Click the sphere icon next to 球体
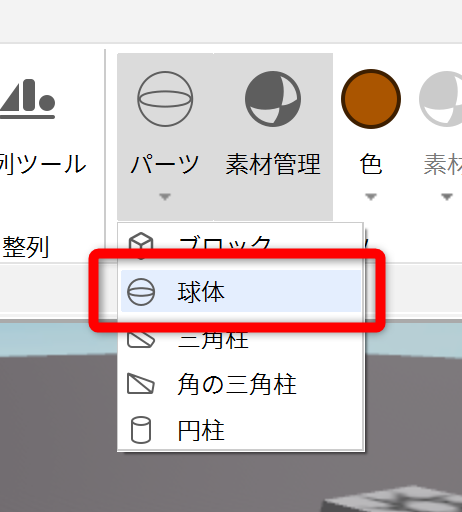Viewport: 462px width, 512px height. click(141, 292)
